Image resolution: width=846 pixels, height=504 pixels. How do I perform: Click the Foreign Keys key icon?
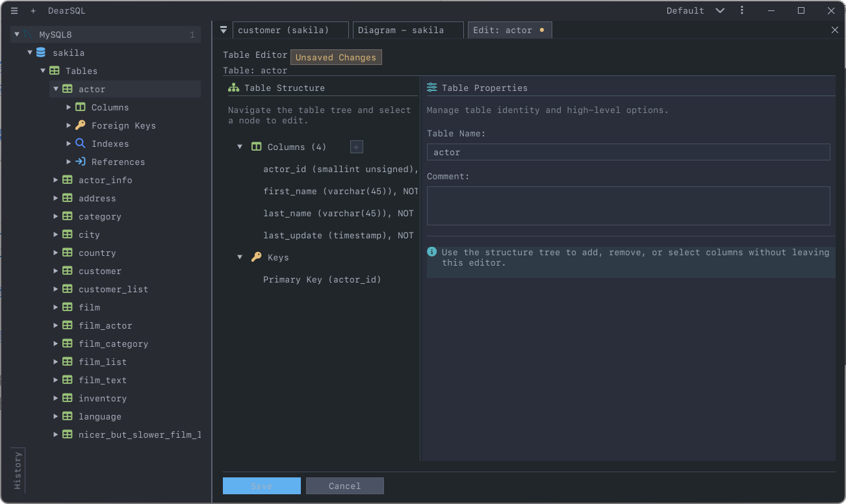[x=80, y=125]
